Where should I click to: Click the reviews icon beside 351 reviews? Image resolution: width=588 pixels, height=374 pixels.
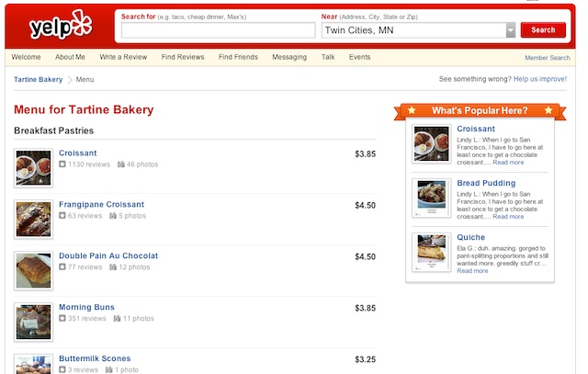point(62,319)
